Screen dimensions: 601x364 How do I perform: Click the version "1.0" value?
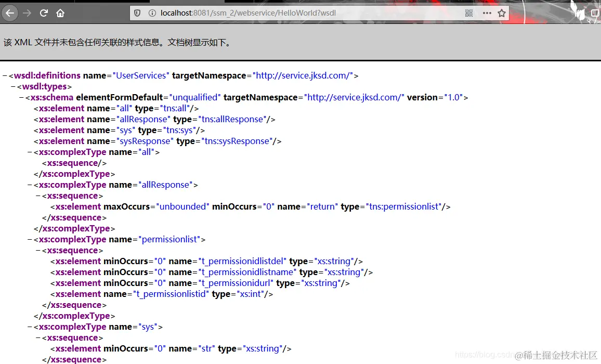click(x=453, y=97)
